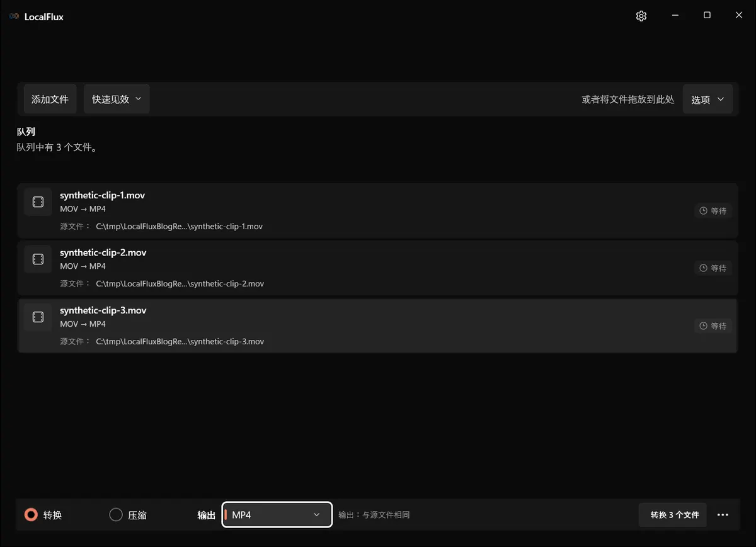756x547 pixels.
Task: Click the 等待 status badge of synthetic-clip-3.mov
Action: [713, 326]
